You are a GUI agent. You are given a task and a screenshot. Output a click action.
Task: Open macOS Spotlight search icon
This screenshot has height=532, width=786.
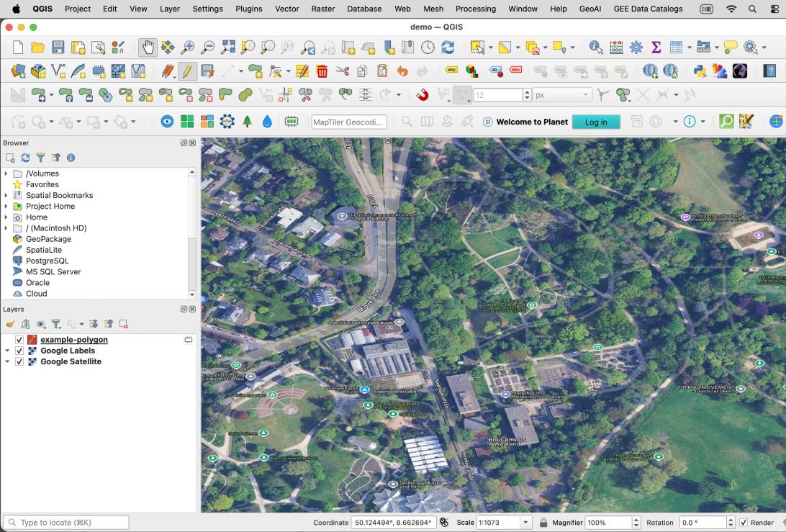pos(752,9)
